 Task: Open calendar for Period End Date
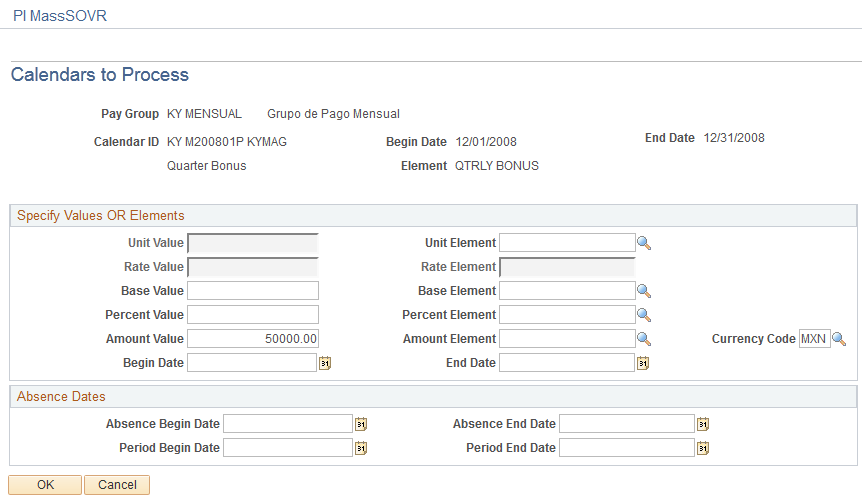tap(703, 448)
